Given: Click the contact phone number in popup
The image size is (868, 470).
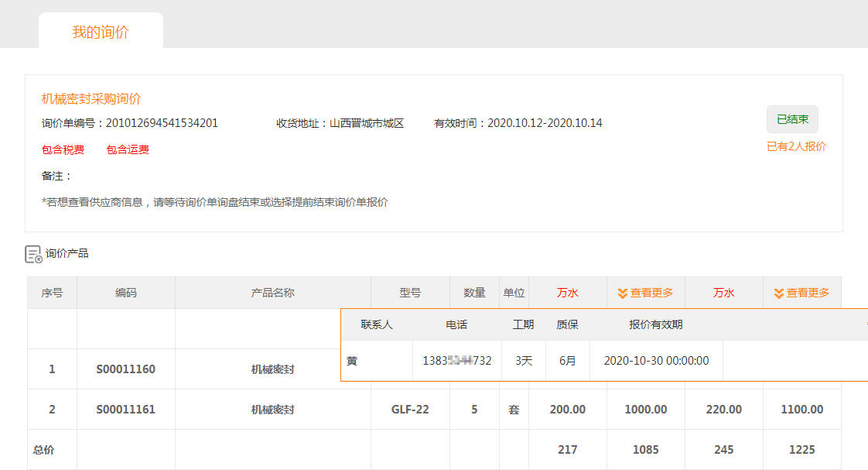Looking at the screenshot, I should [456, 361].
